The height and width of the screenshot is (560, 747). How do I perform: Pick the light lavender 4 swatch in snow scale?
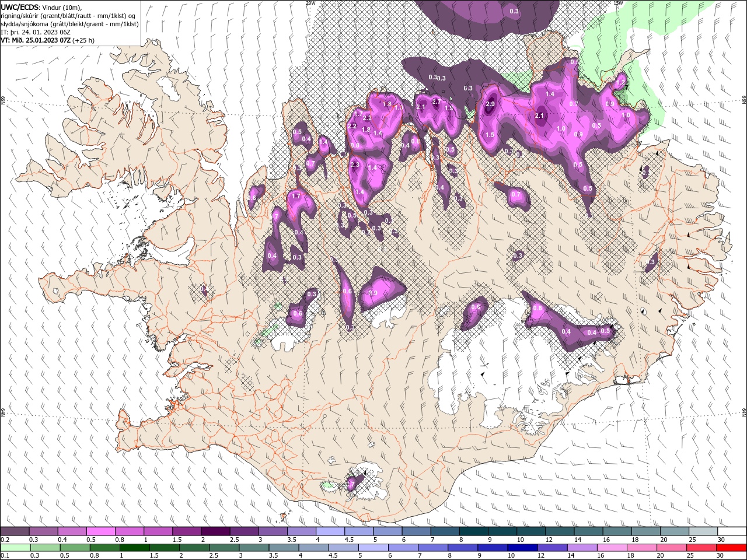[x=330, y=531]
